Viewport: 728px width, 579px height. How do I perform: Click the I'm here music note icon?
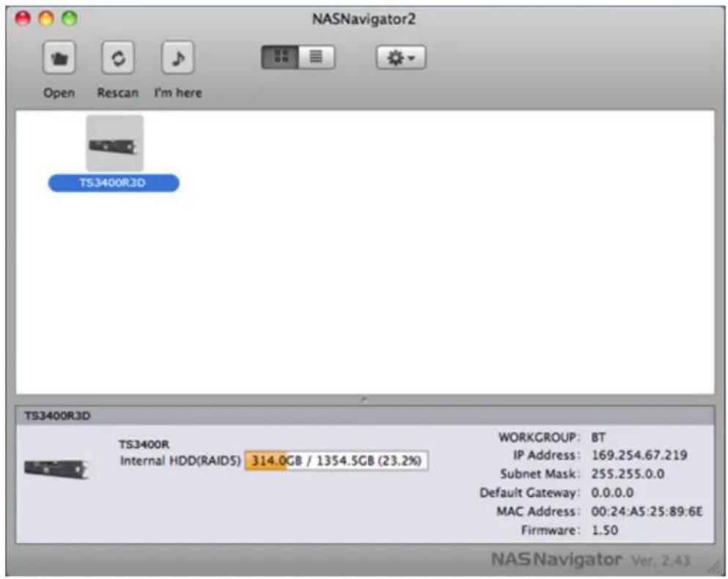pos(178,58)
